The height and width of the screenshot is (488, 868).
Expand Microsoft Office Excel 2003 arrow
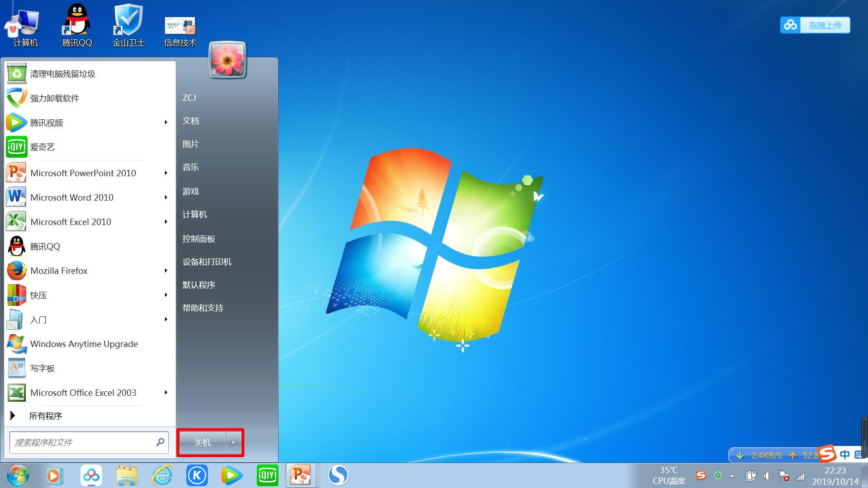click(166, 393)
